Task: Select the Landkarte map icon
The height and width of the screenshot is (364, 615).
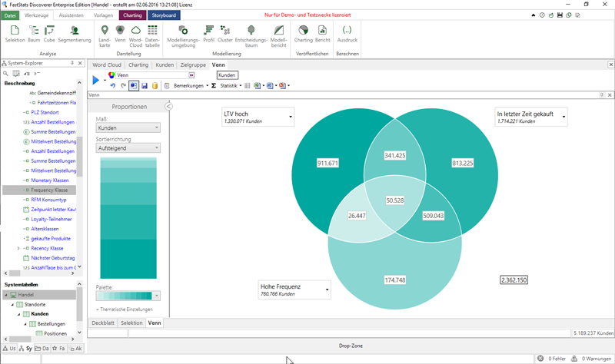Action: point(105,33)
